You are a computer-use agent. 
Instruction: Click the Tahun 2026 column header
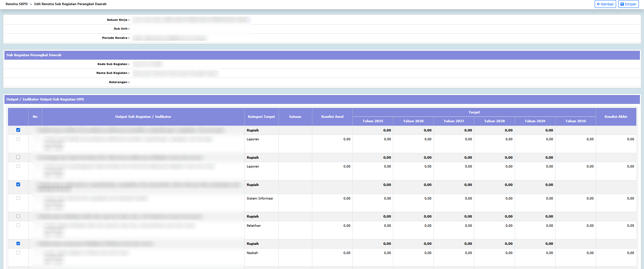click(x=413, y=121)
